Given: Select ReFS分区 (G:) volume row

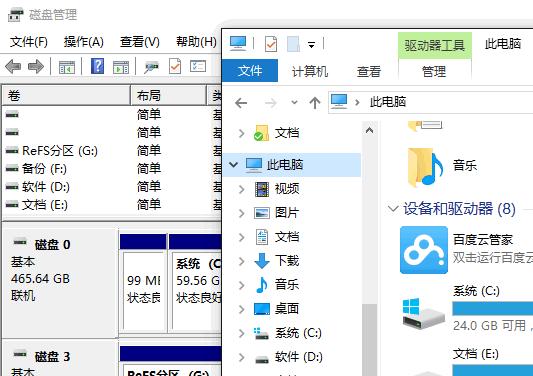Looking at the screenshot, I should click(60, 150).
